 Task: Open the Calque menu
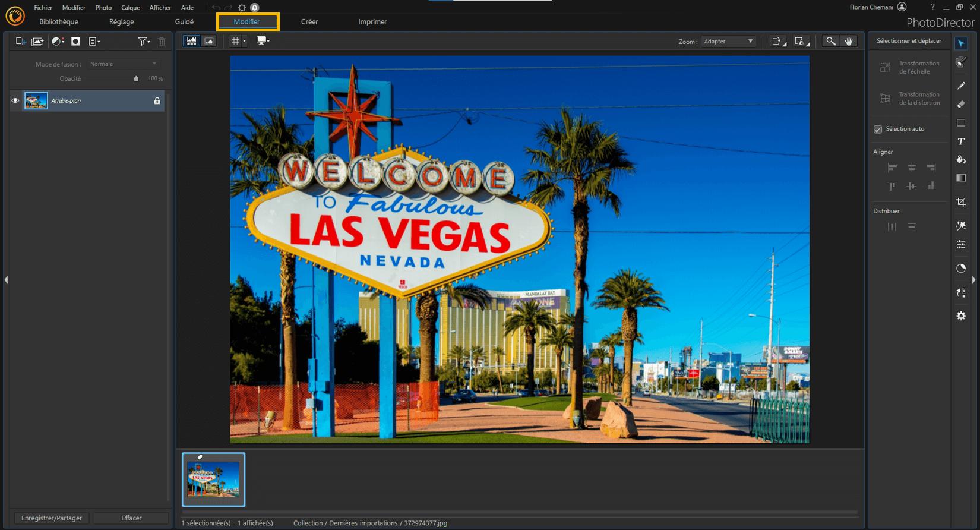[131, 8]
